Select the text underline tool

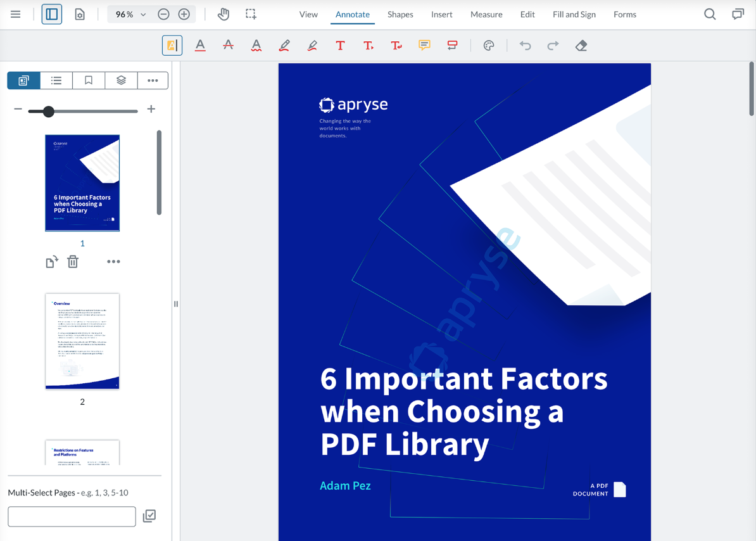click(x=200, y=46)
